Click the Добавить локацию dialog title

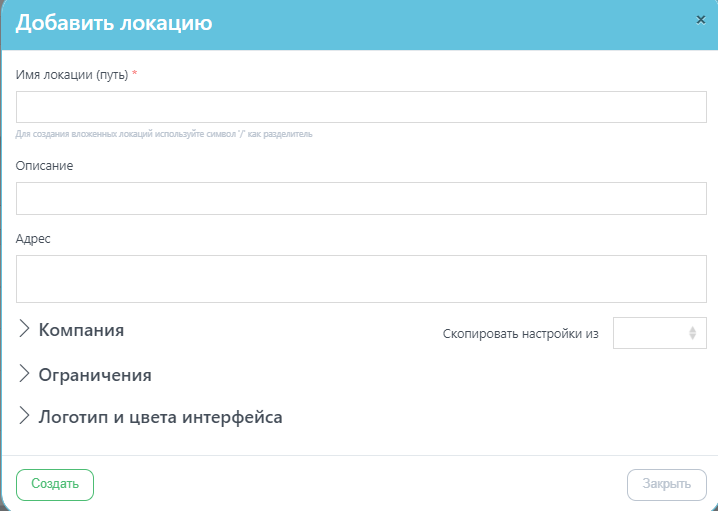[x=114, y=23]
